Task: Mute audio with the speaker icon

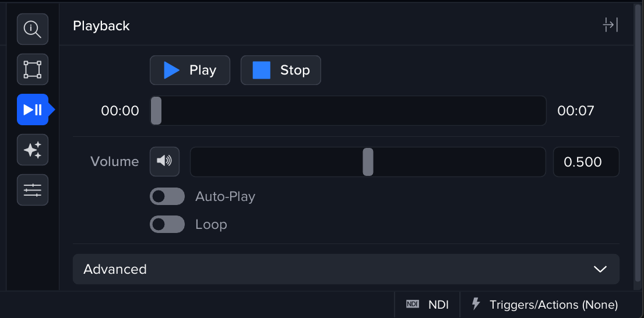Action: (x=165, y=161)
